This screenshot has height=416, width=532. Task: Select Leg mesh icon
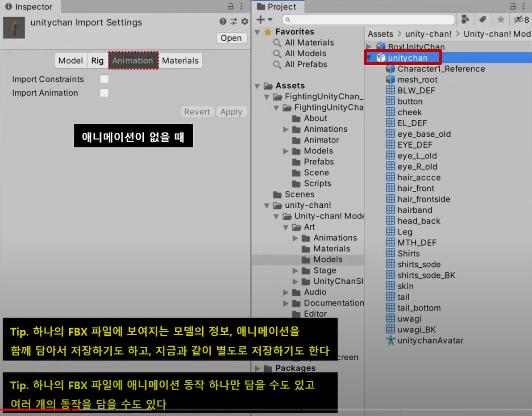point(391,231)
